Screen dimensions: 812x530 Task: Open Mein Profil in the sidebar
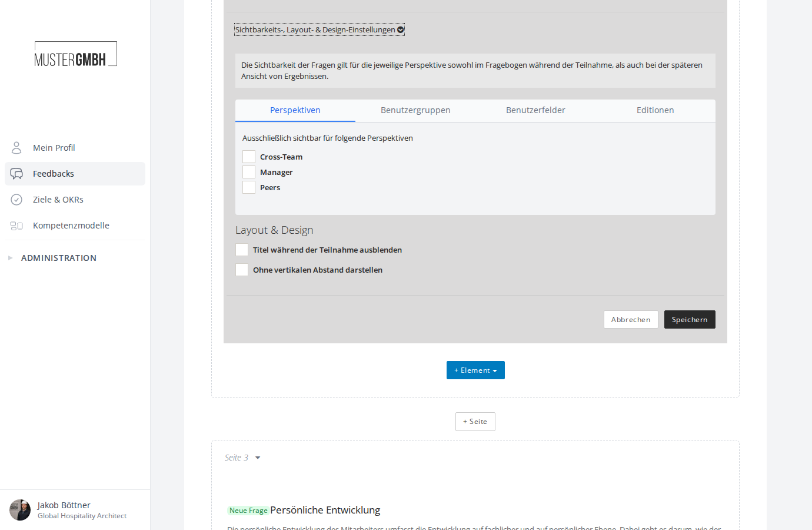[75, 148]
